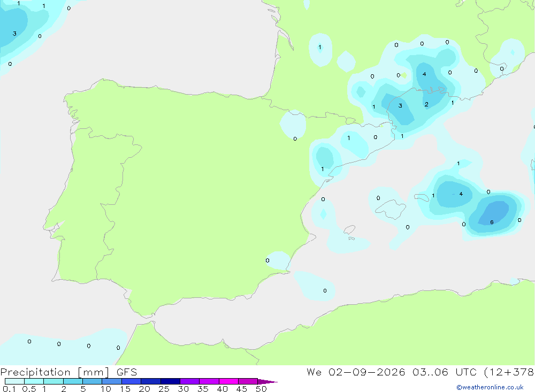Open the weatheronline.co.uk copyright link
The image size is (535, 392).
(490, 387)
